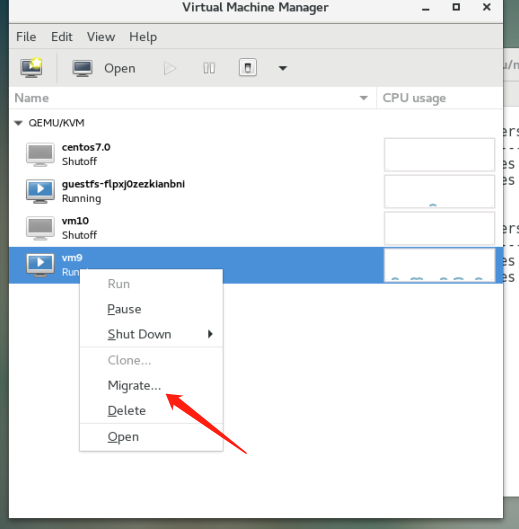
Task: Click the guestfs running monitor icon
Action: (x=40, y=191)
